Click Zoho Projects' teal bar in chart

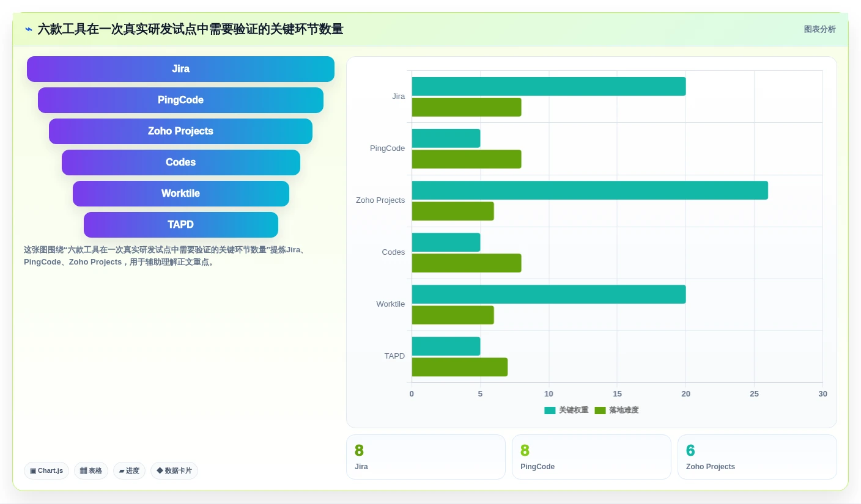point(589,190)
